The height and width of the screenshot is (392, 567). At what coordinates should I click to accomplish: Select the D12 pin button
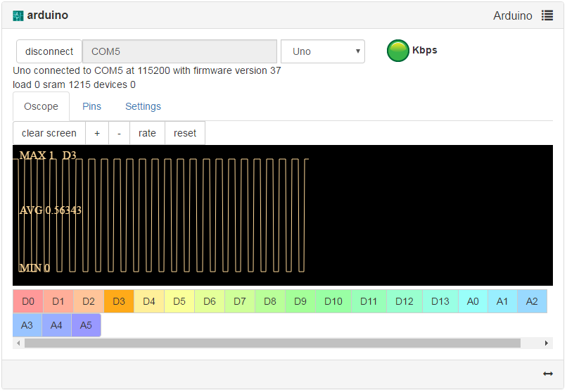[x=404, y=301]
